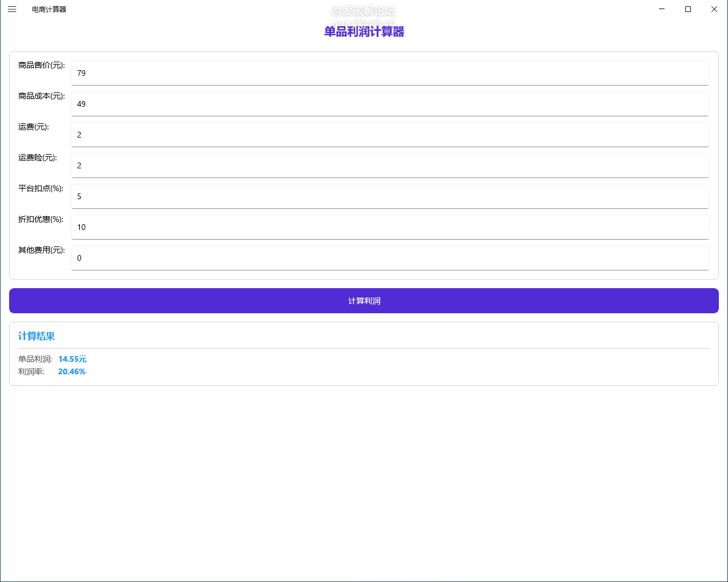728x582 pixels.
Task: Click the 折扣优惠(%): label
Action: (41, 219)
